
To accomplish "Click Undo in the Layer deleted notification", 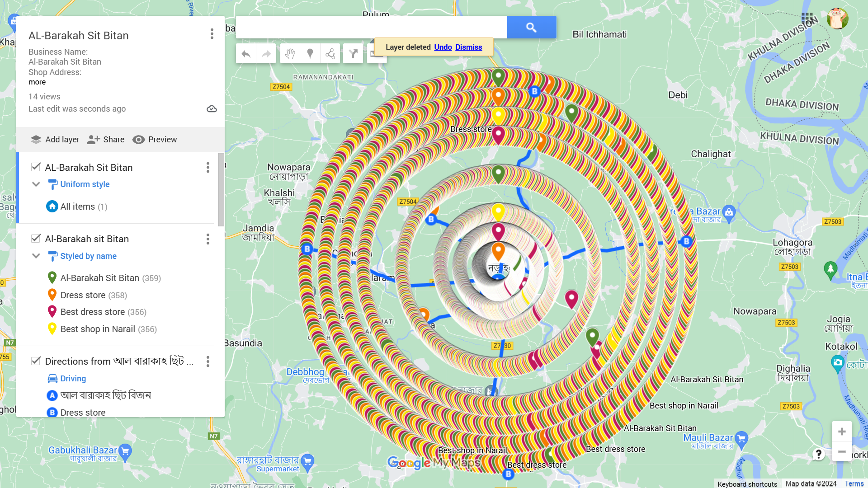I will [443, 47].
